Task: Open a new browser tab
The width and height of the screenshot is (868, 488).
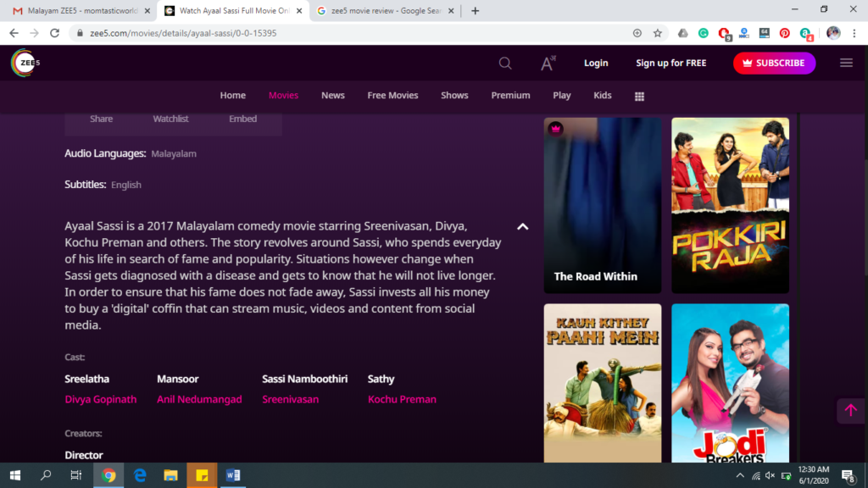Action: click(x=475, y=11)
